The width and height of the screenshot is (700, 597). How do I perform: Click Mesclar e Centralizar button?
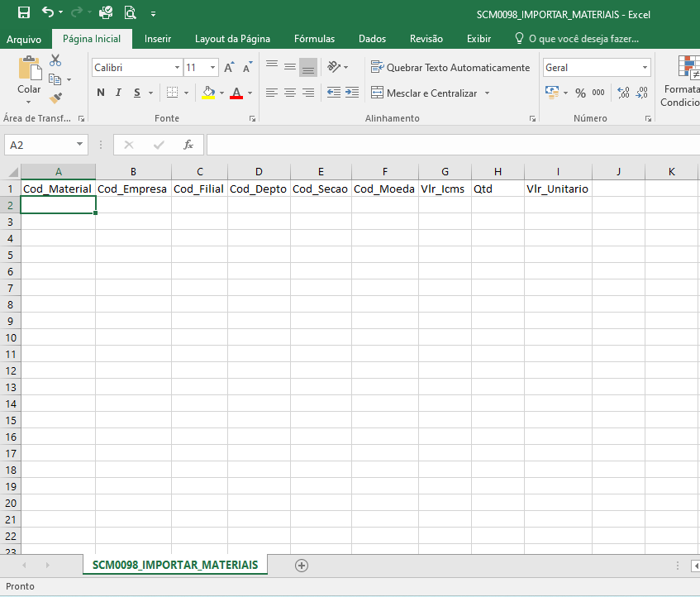coord(424,93)
